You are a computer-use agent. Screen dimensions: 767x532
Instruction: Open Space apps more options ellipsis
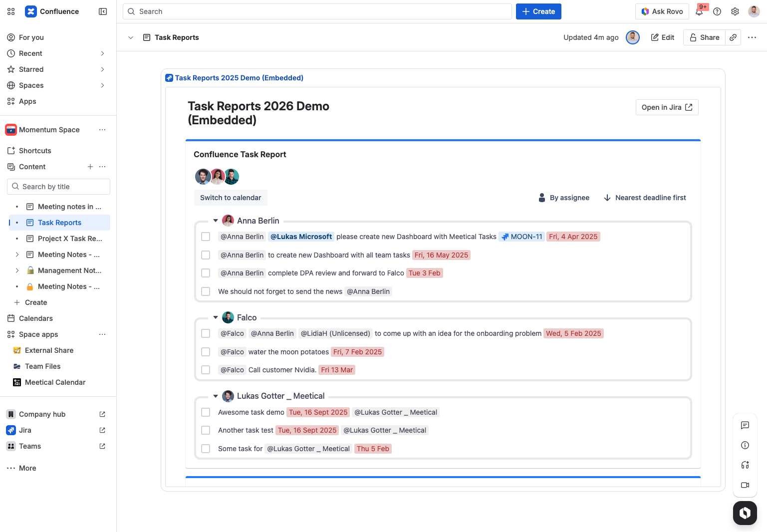coord(102,334)
